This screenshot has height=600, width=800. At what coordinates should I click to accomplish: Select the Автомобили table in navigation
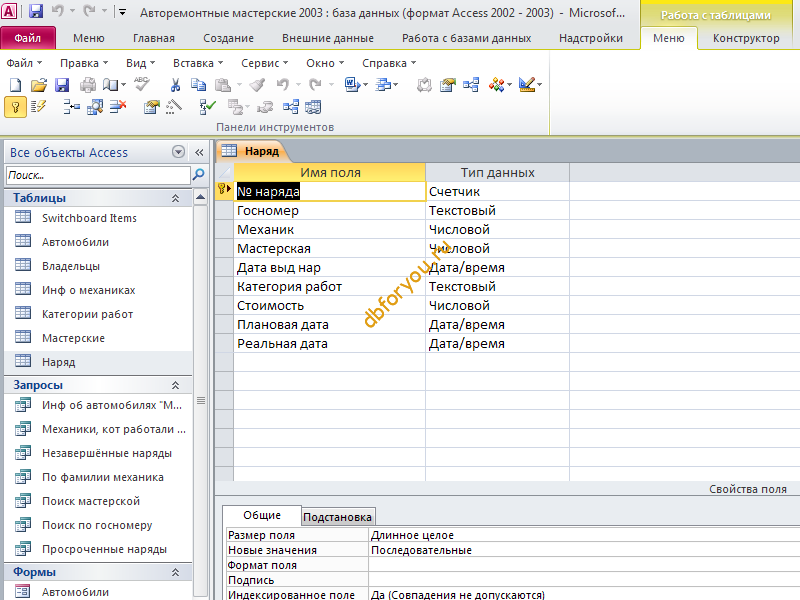76,242
